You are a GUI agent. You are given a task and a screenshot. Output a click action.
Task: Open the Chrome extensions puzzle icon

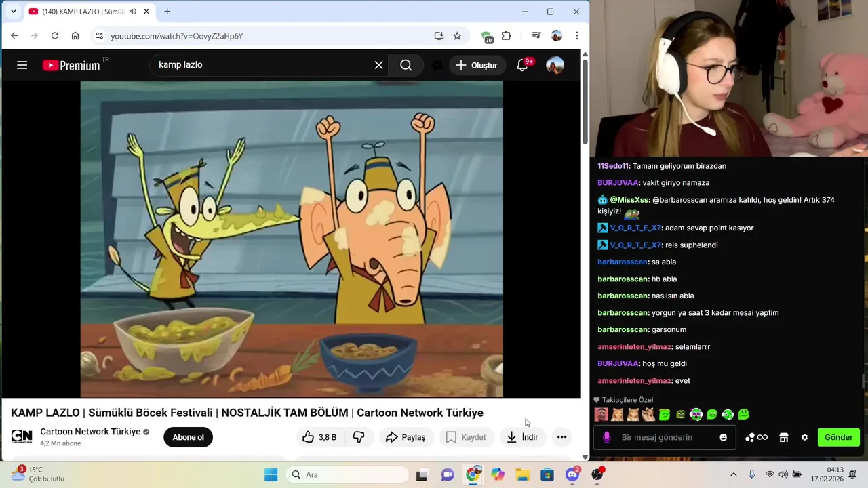[507, 36]
